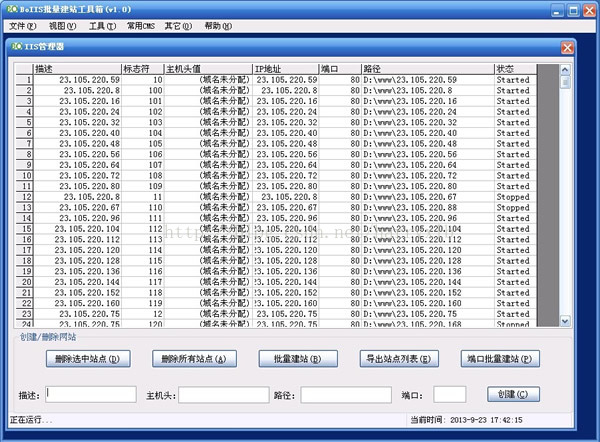Click description cell 23.105.220.152

pyautogui.click(x=77, y=293)
